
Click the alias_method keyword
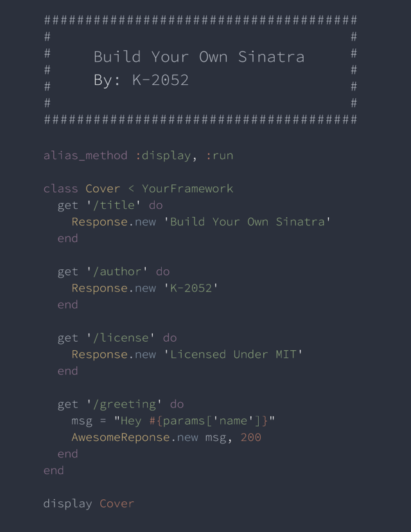(85, 155)
